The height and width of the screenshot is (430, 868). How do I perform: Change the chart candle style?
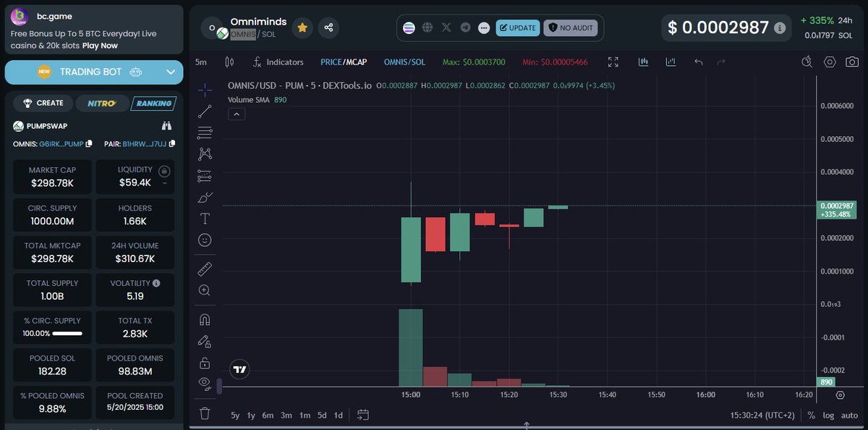[x=230, y=62]
